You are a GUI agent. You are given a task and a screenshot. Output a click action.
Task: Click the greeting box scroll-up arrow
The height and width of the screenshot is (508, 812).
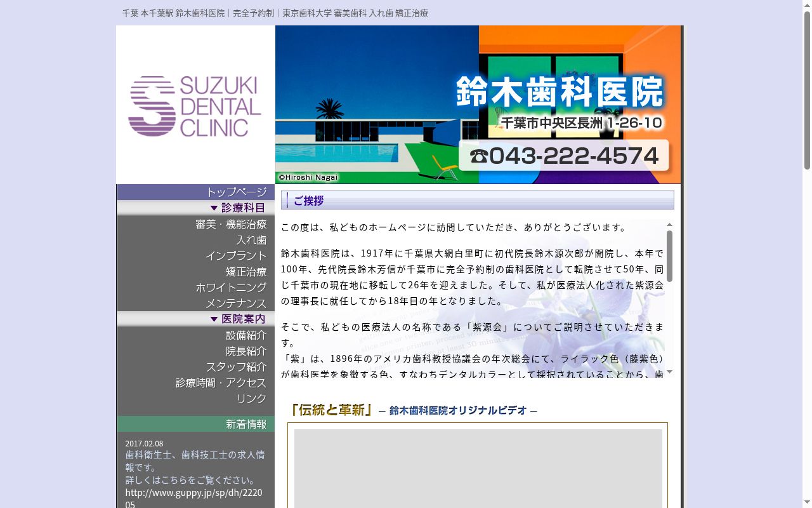[x=669, y=225]
